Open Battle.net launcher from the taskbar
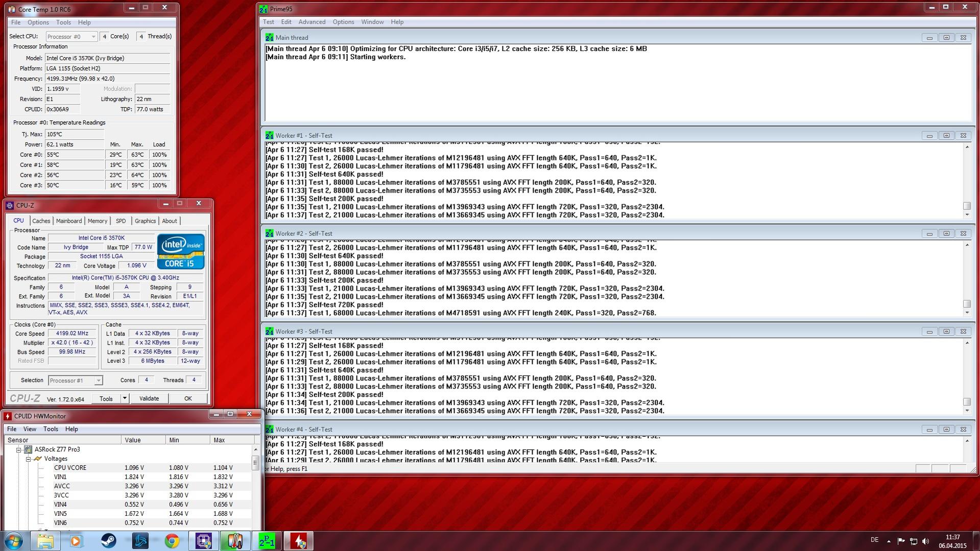This screenshot has width=980, height=551. point(140,541)
